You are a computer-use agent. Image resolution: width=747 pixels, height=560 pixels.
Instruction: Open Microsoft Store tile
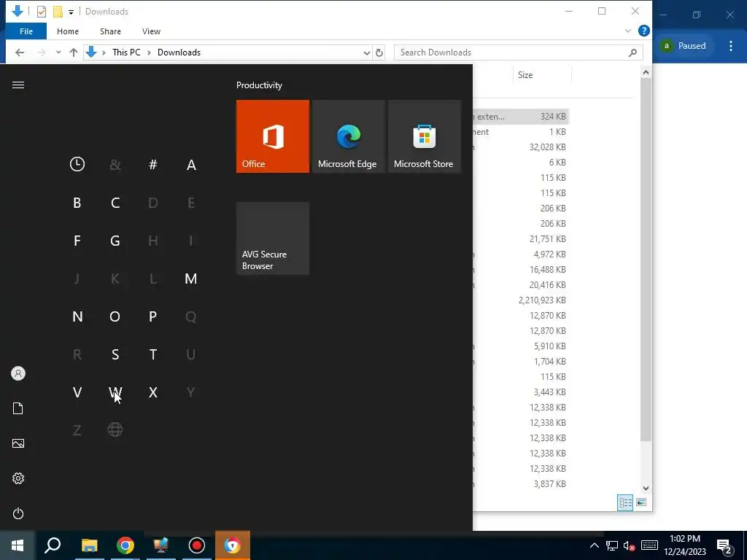(x=425, y=136)
